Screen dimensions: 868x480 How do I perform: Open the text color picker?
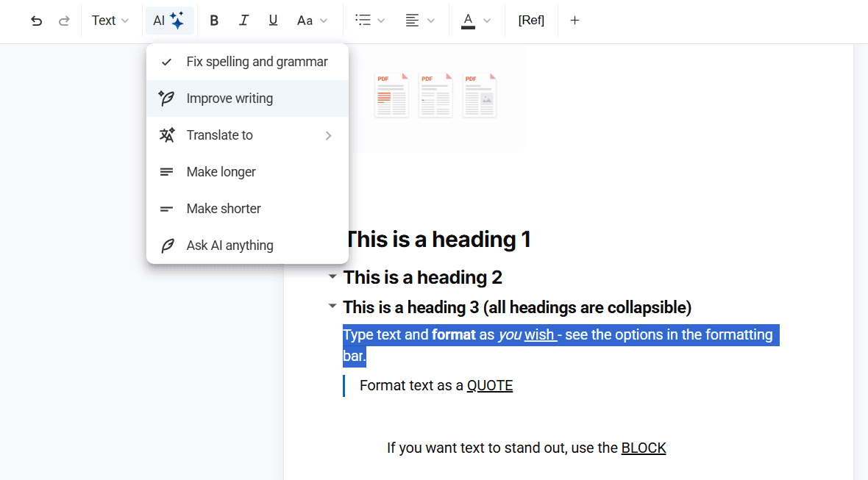pos(476,21)
